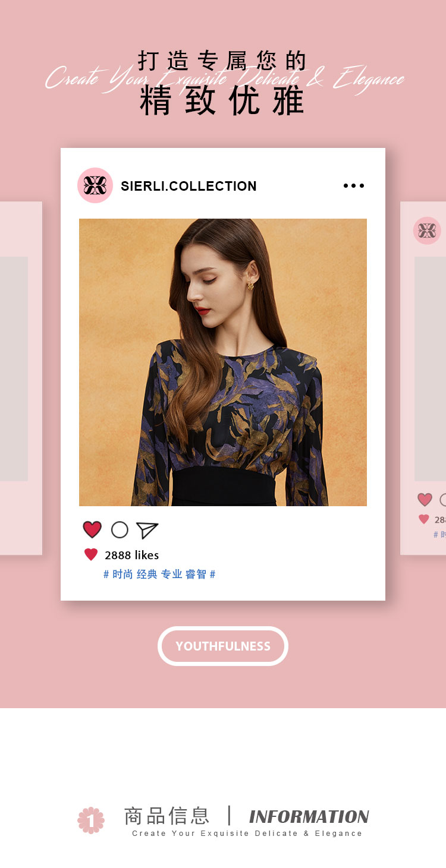Click the INFORMATION heading text
Viewport: 446px width, 868px height.
[309, 817]
